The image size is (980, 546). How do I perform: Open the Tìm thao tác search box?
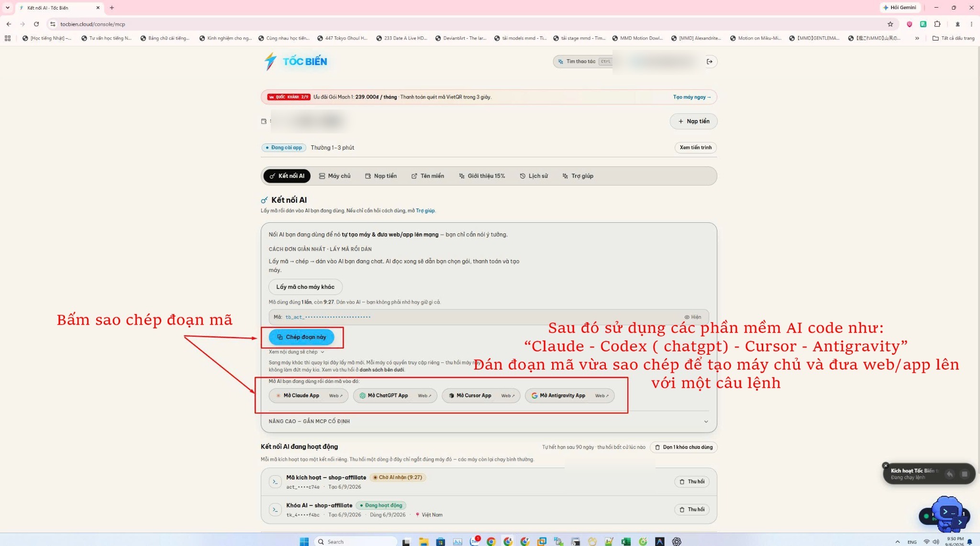[583, 61]
